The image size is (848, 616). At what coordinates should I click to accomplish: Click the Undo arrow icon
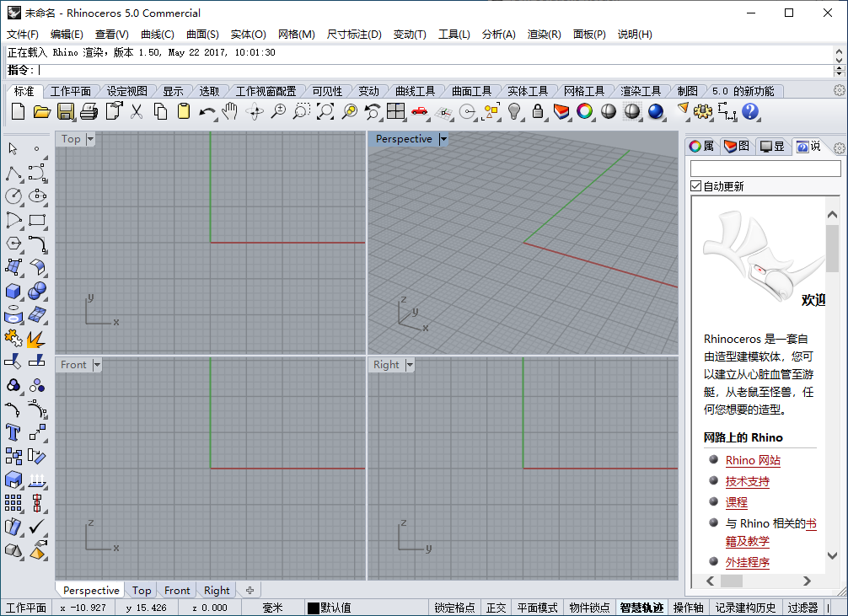pyautogui.click(x=207, y=112)
